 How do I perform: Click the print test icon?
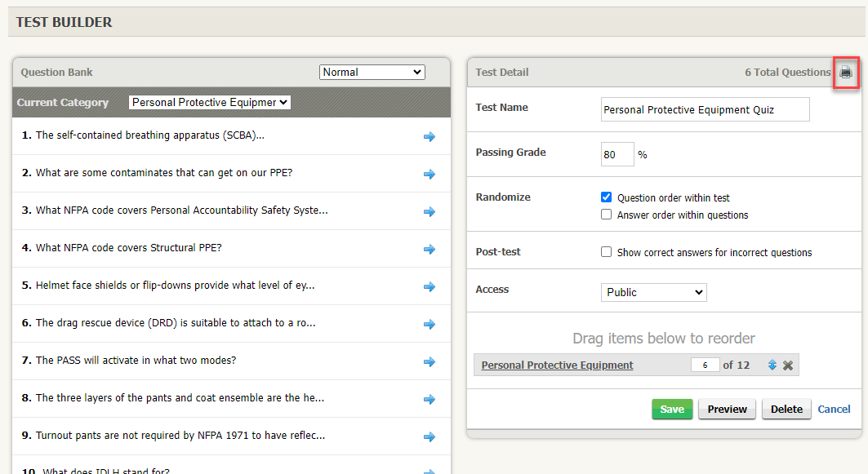[846, 73]
